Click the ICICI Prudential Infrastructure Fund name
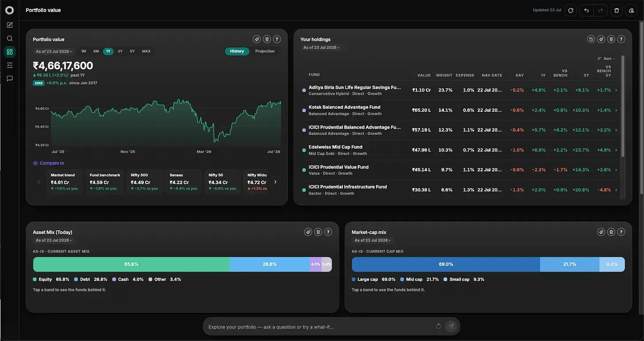 [x=348, y=187]
